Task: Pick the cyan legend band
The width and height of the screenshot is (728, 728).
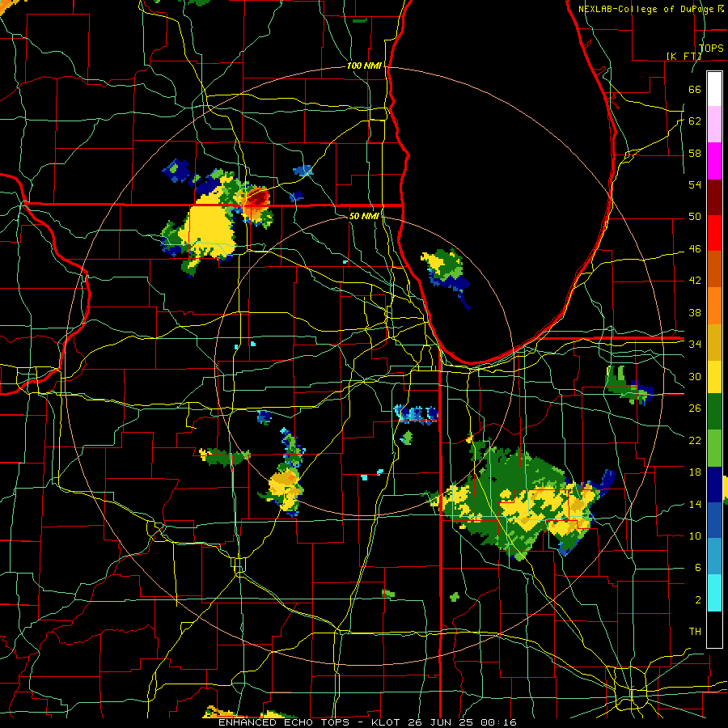Action: click(714, 593)
